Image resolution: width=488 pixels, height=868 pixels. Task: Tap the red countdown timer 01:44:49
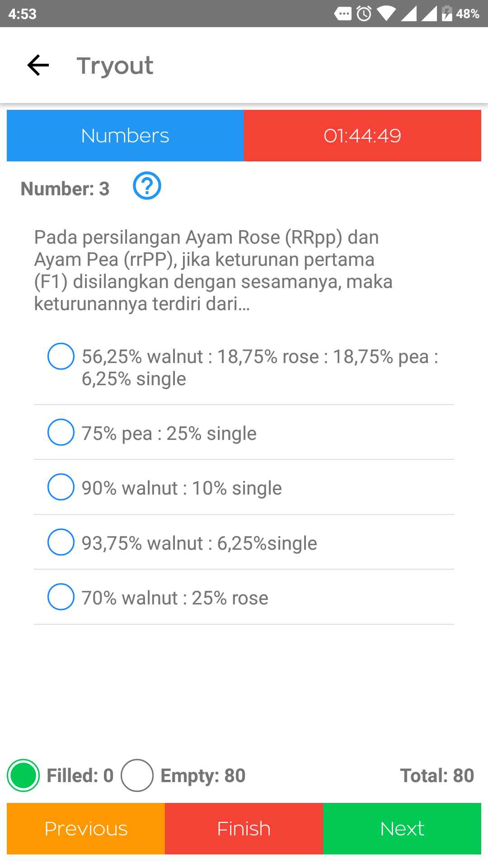point(362,136)
